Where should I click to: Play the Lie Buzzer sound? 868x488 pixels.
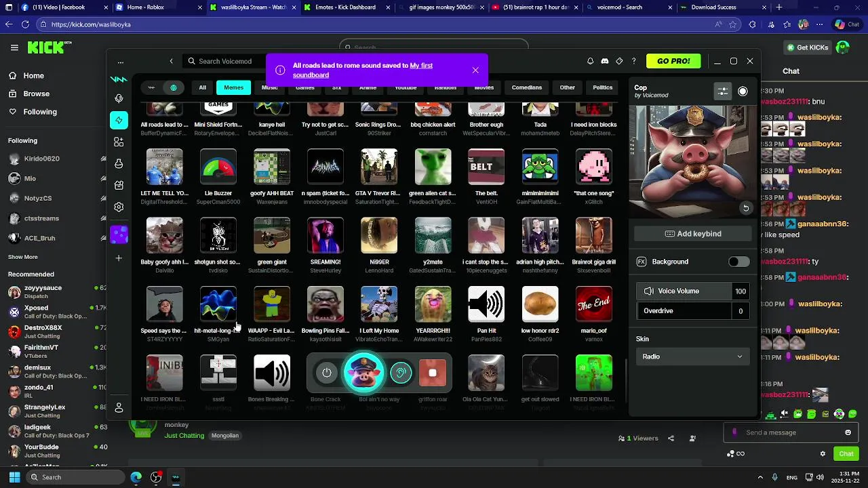click(x=218, y=167)
